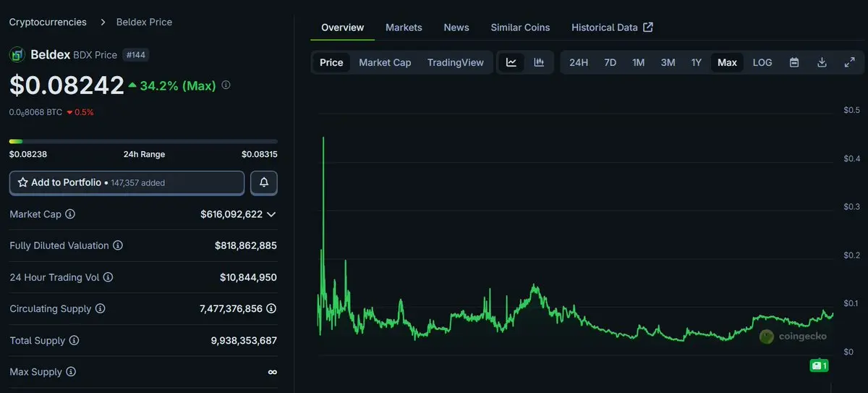Viewport: 868px width, 393px height.
Task: Click the $818,862,885 valuation value
Action: 246,245
